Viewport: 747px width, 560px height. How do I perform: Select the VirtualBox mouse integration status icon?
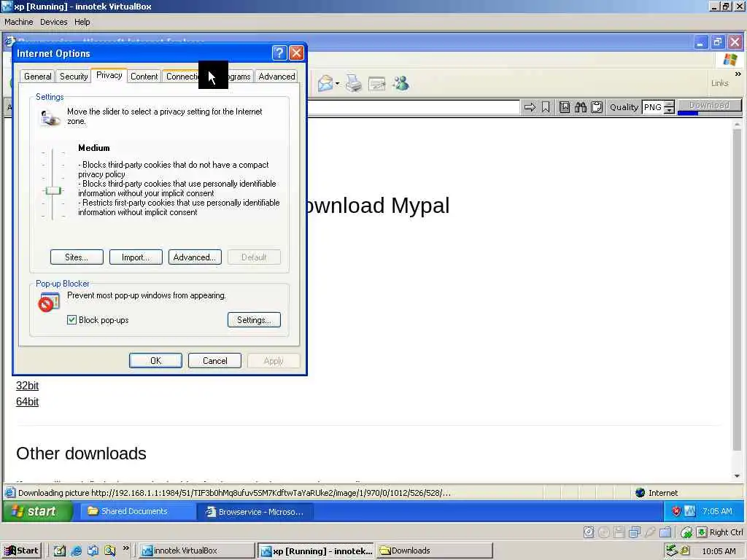(x=686, y=532)
